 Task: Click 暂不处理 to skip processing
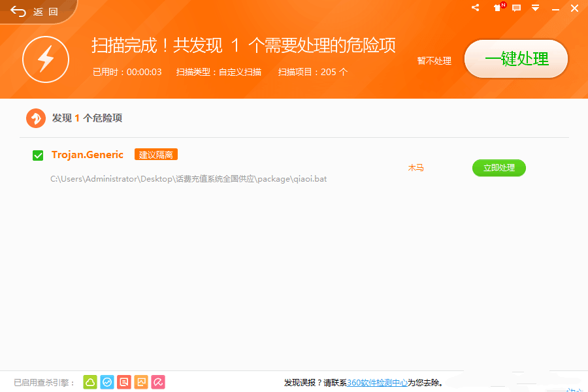pyautogui.click(x=434, y=60)
